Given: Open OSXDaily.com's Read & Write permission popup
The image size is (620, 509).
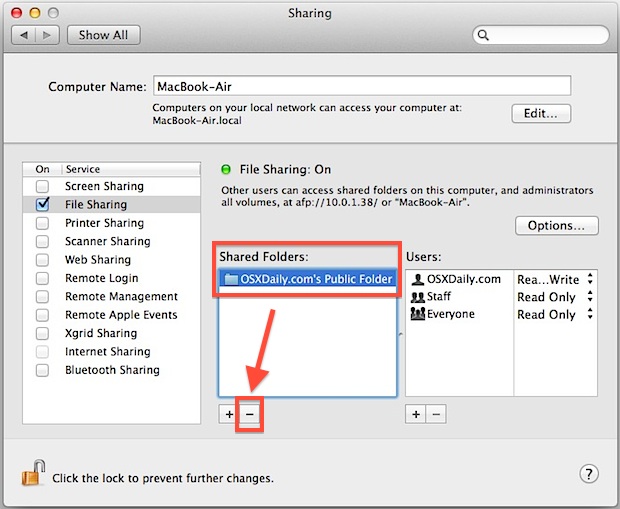Looking at the screenshot, I should click(555, 280).
